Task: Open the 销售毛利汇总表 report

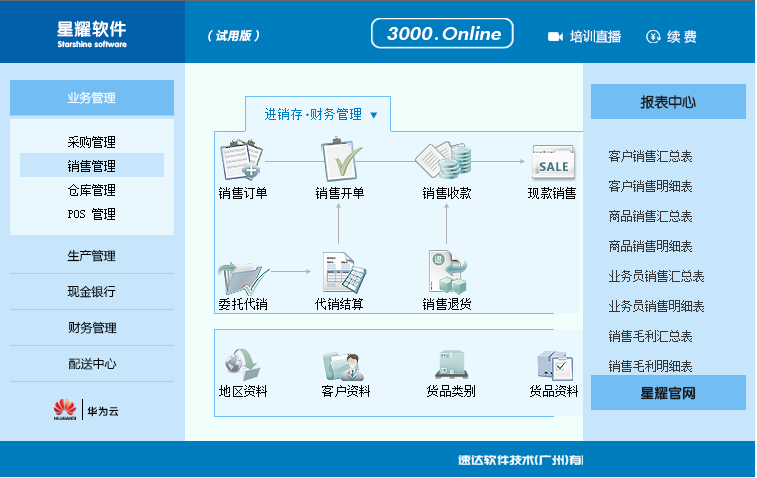Action: 650,336
